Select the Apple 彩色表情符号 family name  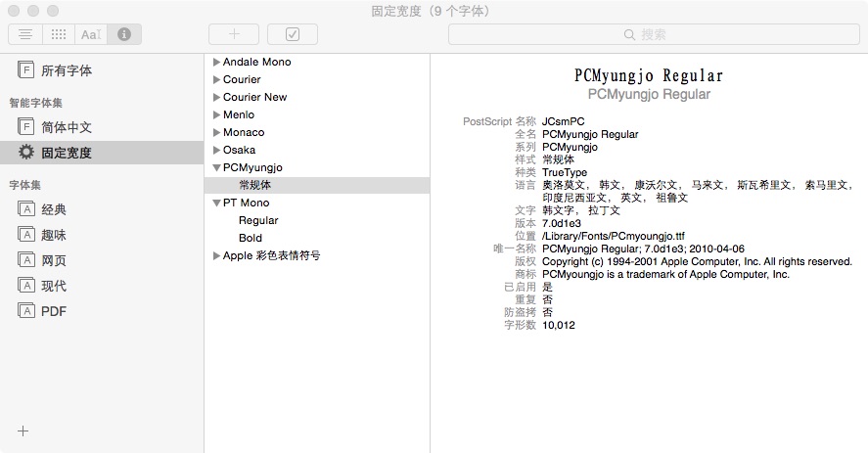[x=271, y=255]
